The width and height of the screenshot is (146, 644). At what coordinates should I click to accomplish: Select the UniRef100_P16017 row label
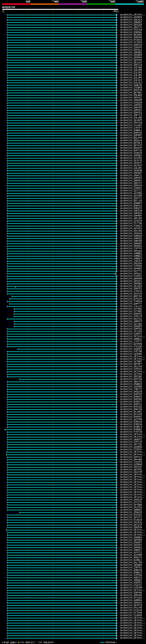tap(131, 585)
